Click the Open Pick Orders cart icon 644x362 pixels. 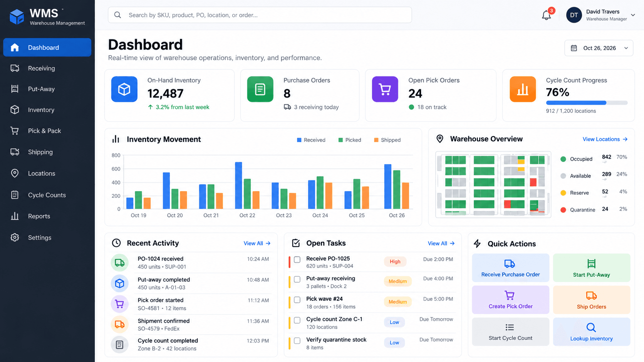coord(385,89)
